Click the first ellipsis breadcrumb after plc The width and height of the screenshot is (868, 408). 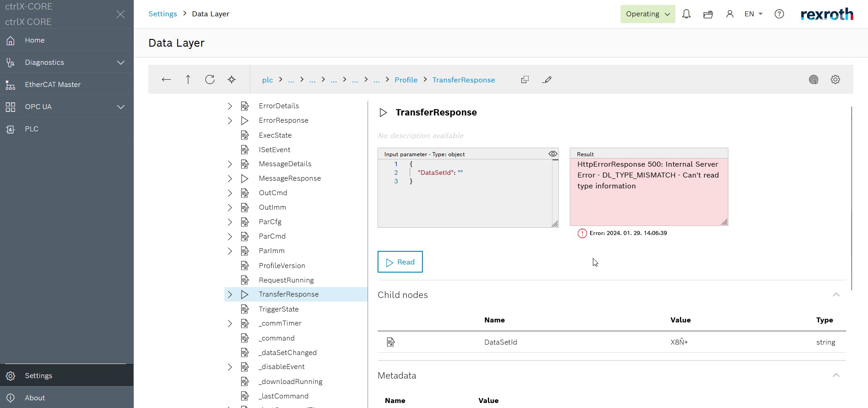(x=291, y=80)
